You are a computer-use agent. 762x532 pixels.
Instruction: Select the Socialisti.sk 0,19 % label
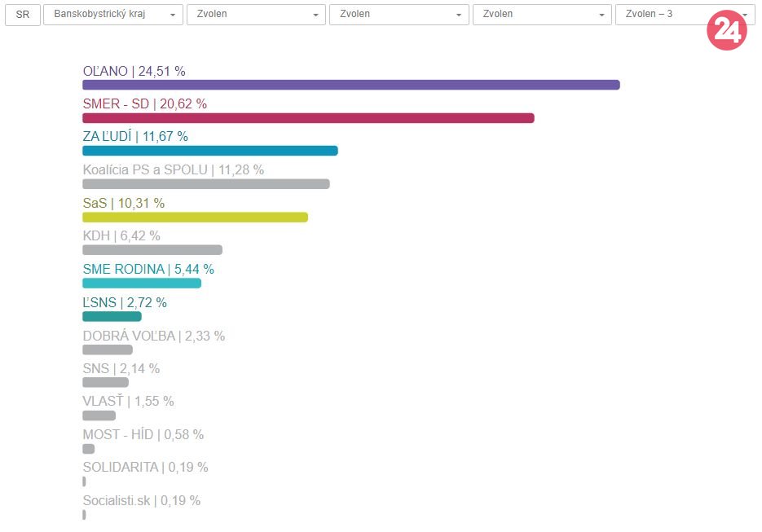(141, 501)
